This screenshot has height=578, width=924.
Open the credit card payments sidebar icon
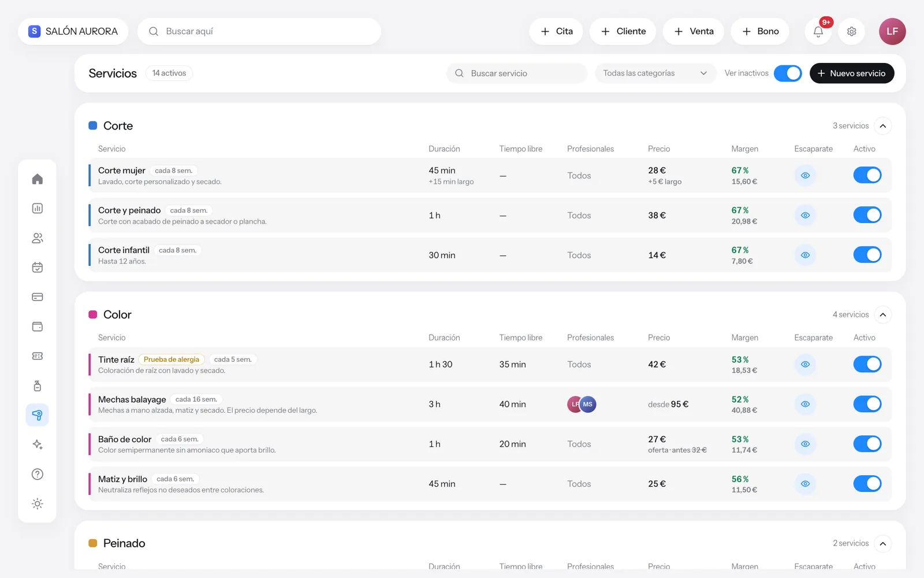[x=38, y=297]
